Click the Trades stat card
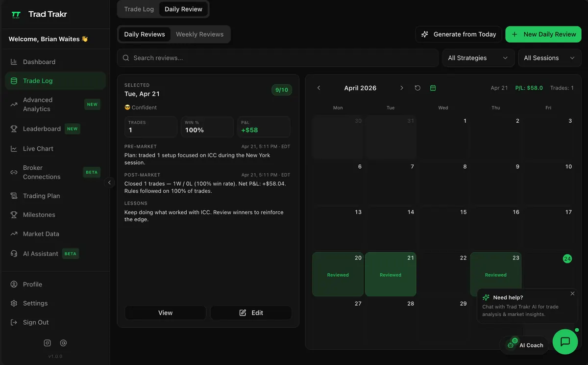The width and height of the screenshot is (588, 365). [151, 127]
